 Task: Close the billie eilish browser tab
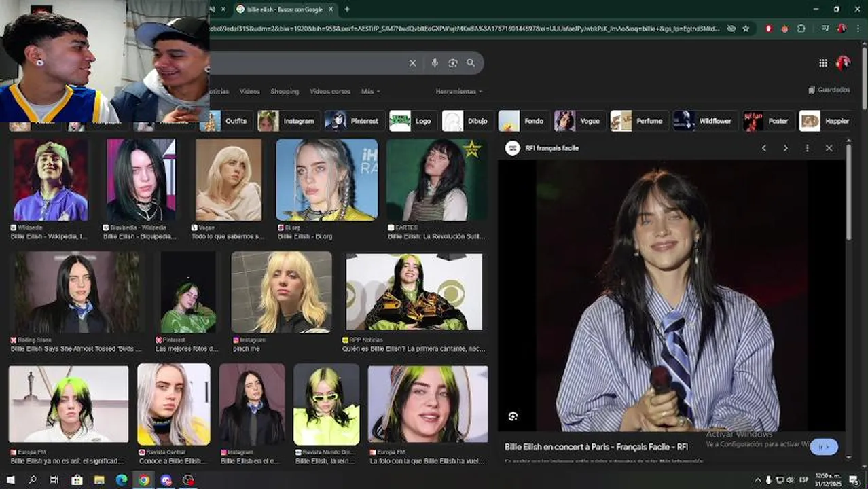pyautogui.click(x=332, y=9)
